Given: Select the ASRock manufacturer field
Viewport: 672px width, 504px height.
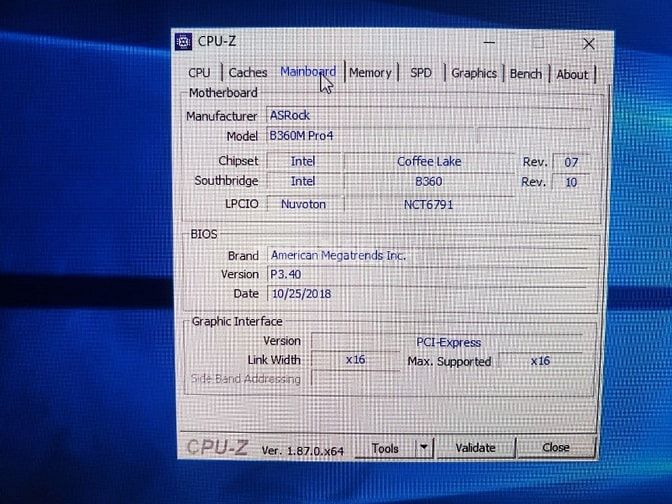Looking at the screenshot, I should [x=429, y=115].
